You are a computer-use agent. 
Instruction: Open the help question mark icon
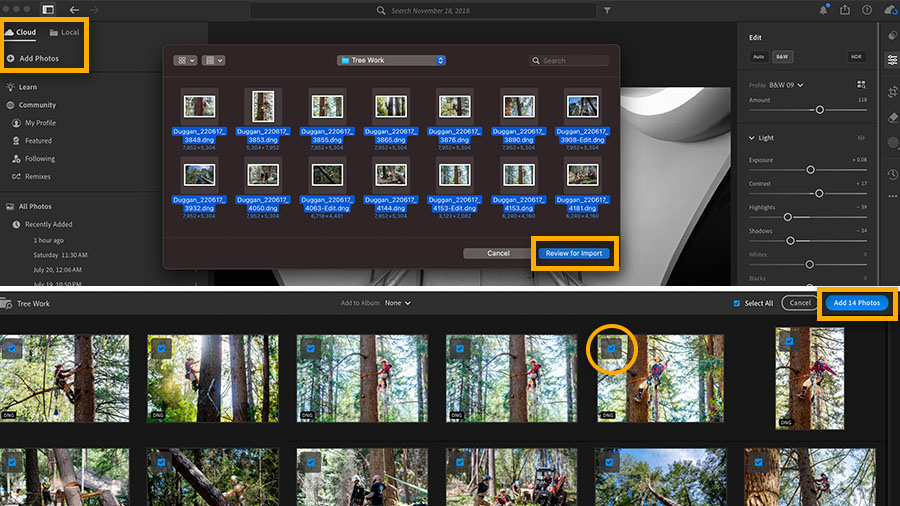[867, 10]
